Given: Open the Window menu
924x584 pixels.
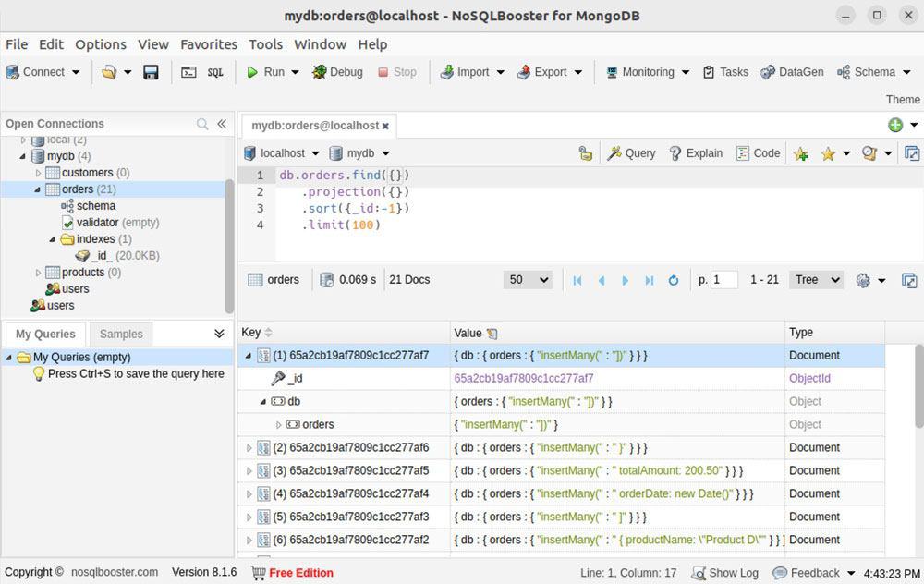Looking at the screenshot, I should [320, 44].
